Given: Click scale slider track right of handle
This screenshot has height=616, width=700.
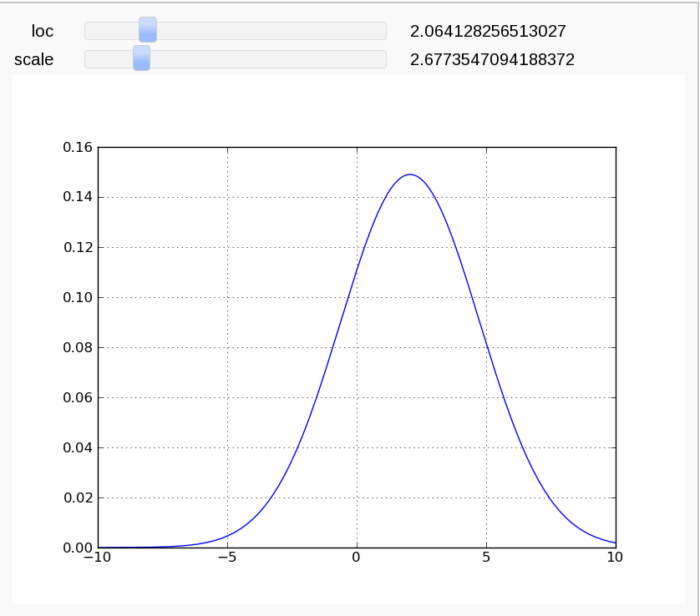Looking at the screenshot, I should pyautogui.click(x=267, y=59).
